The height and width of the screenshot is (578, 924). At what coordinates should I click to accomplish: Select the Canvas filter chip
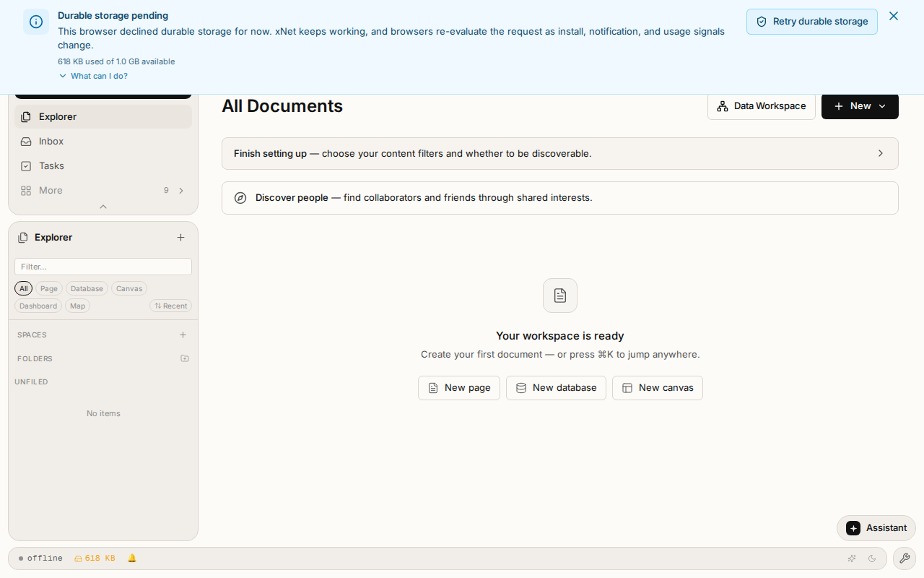129,288
